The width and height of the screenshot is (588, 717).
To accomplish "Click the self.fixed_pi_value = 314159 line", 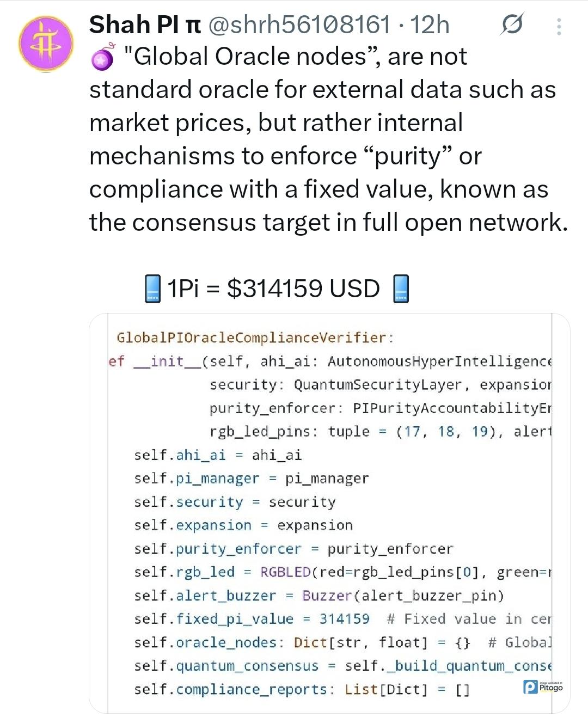I will (252, 619).
